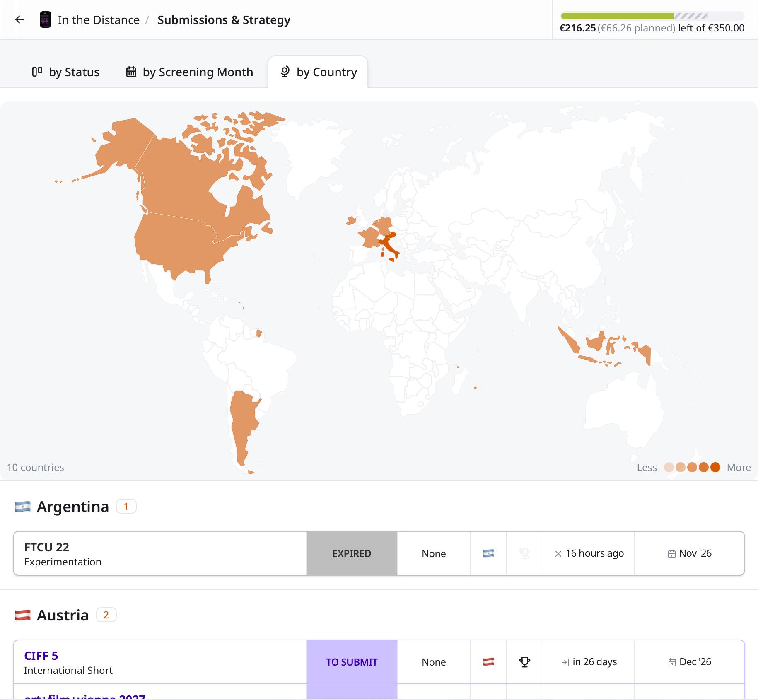Go back with the left arrow

pyautogui.click(x=19, y=19)
